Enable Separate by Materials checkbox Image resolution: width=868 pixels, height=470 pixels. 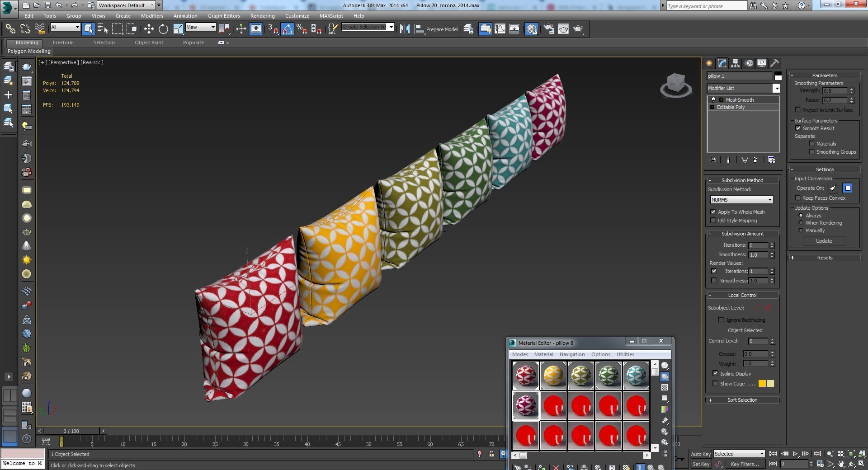(x=811, y=144)
